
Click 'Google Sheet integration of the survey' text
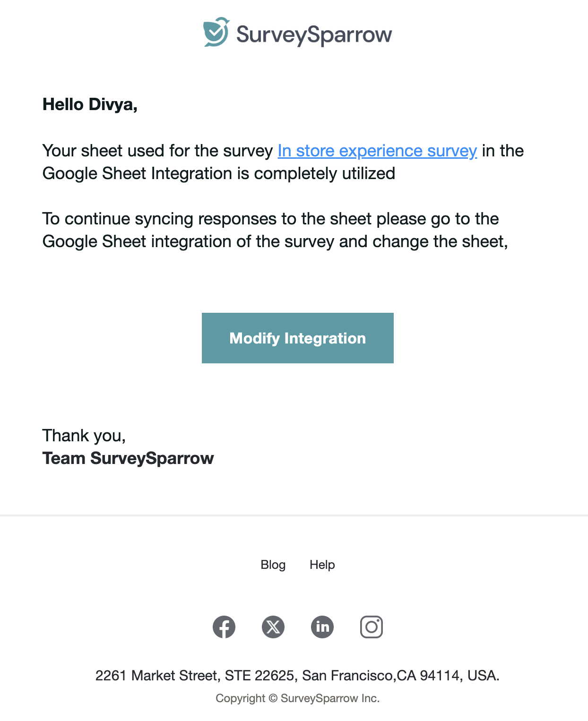[188, 241]
